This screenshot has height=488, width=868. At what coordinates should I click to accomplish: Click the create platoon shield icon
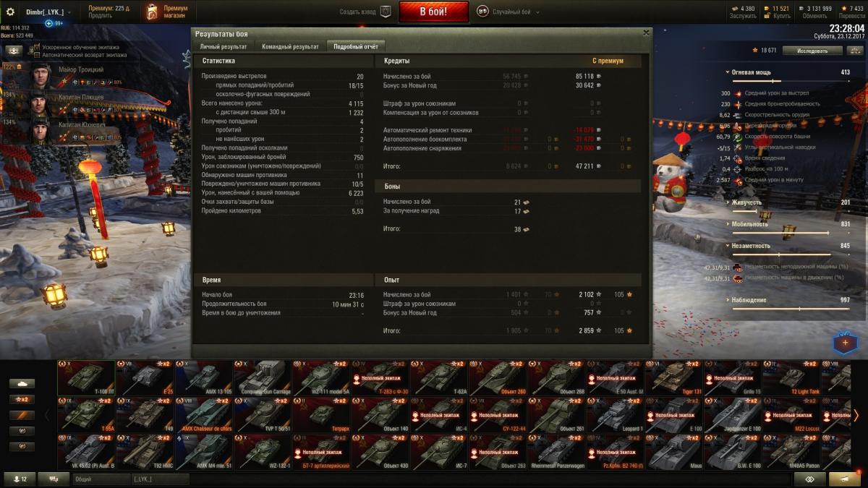pos(386,12)
